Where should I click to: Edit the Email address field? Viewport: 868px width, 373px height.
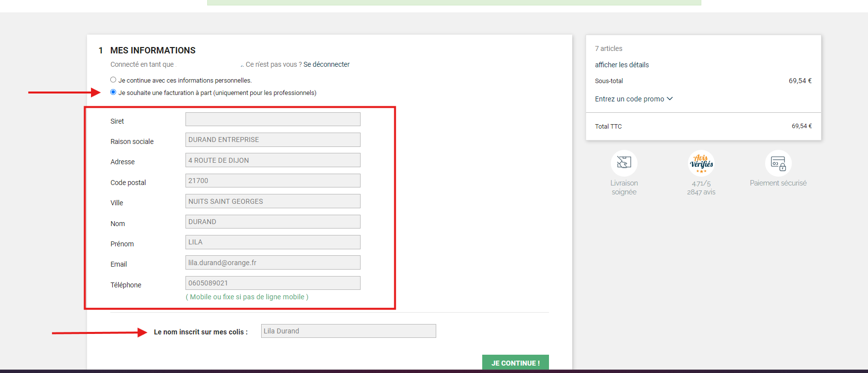(273, 263)
